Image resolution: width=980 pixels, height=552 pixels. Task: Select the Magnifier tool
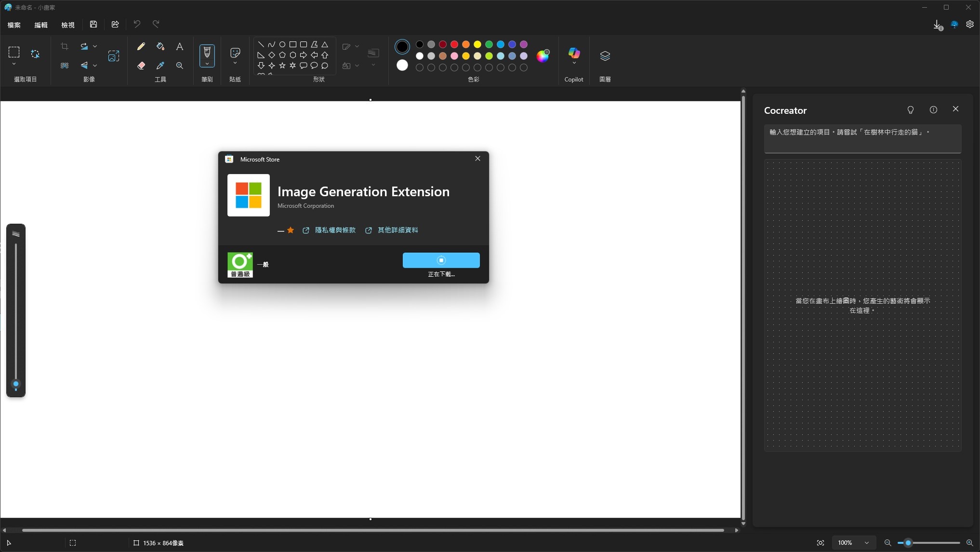click(x=180, y=66)
